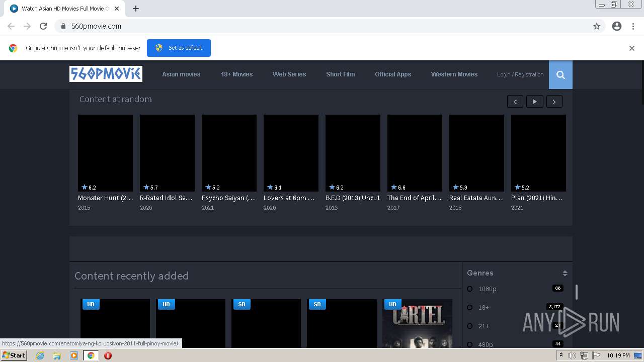The width and height of the screenshot is (644, 362).
Task: Open a new browser tab
Action: point(136,9)
